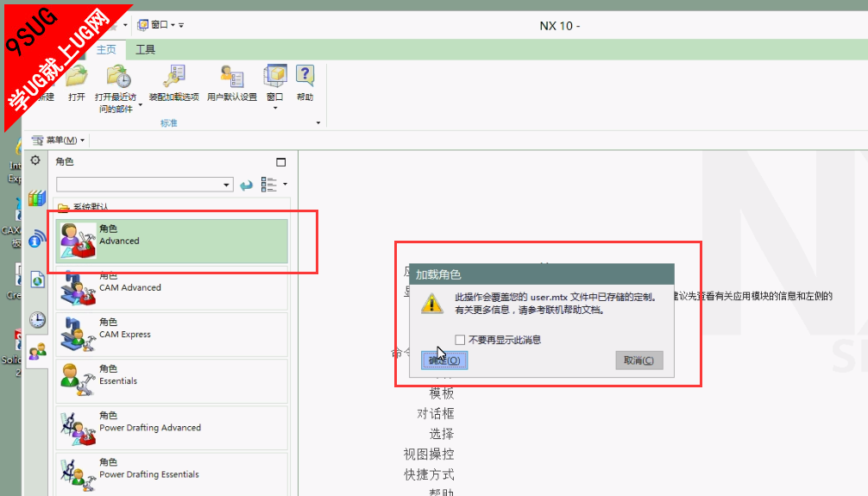Select the CAM Express role icon
Viewport: 868px width, 496px height.
click(78, 335)
